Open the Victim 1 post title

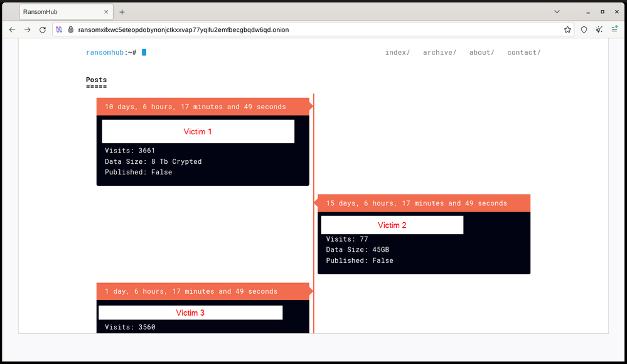tap(198, 131)
